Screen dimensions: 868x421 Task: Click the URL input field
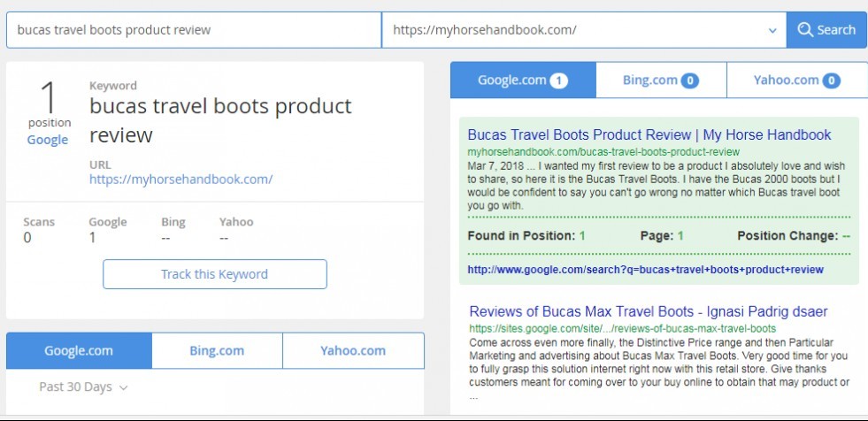tap(584, 30)
